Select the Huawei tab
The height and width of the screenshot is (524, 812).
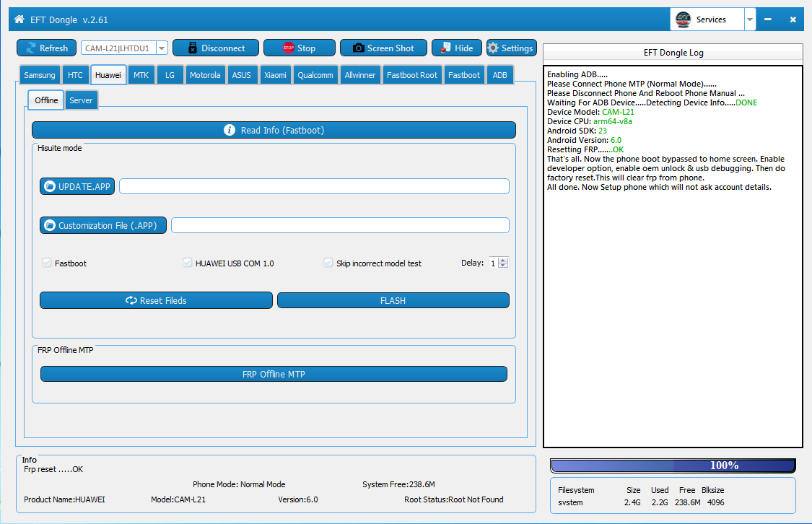pyautogui.click(x=108, y=75)
